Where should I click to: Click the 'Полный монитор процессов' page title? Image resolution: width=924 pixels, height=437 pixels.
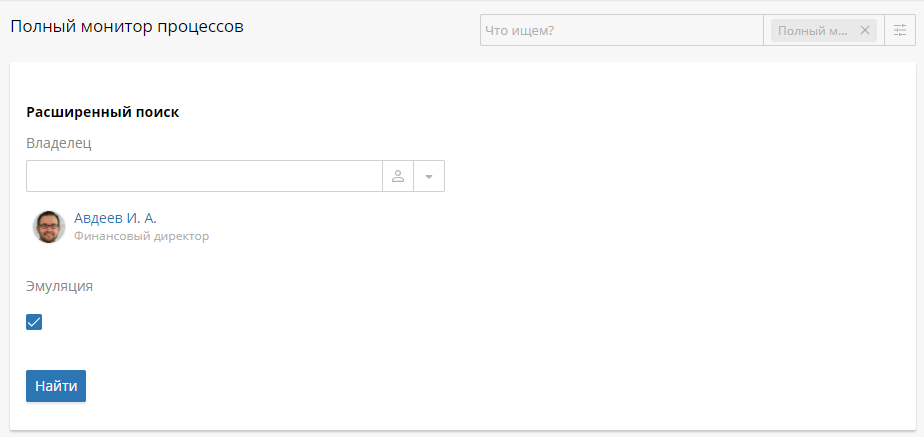click(x=127, y=27)
